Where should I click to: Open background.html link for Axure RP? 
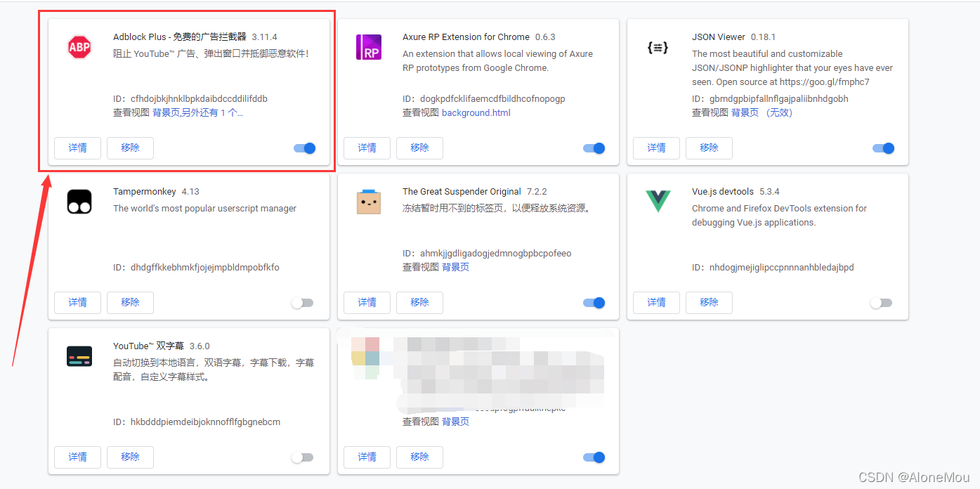tap(476, 112)
